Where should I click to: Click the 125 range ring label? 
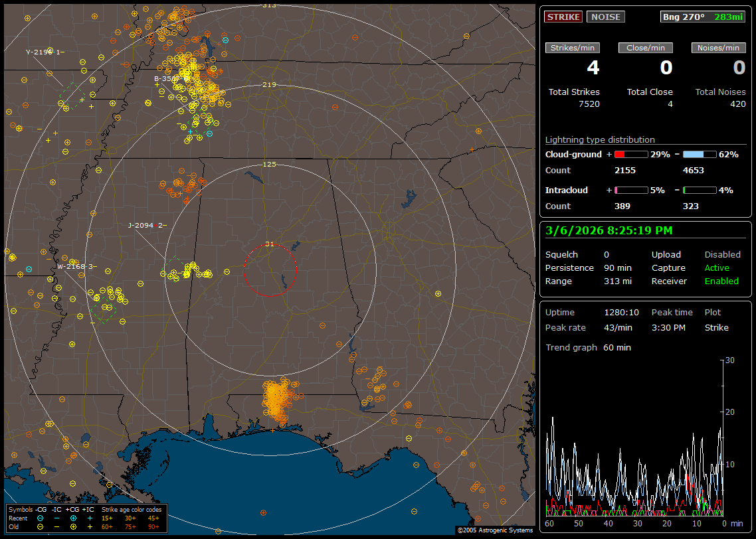pyautogui.click(x=269, y=164)
